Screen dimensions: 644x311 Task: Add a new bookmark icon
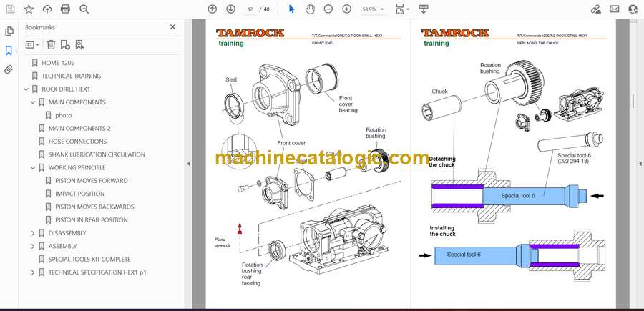pyautogui.click(x=65, y=45)
